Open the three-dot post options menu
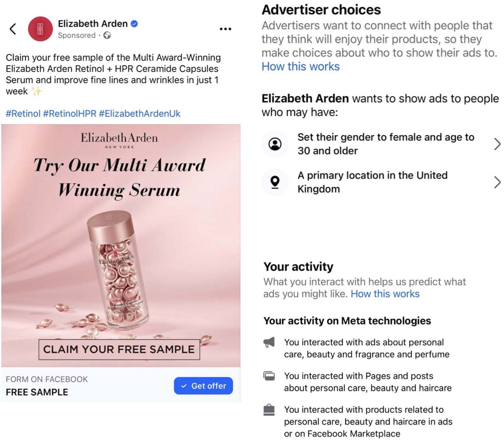The width and height of the screenshot is (504, 443). point(225,29)
